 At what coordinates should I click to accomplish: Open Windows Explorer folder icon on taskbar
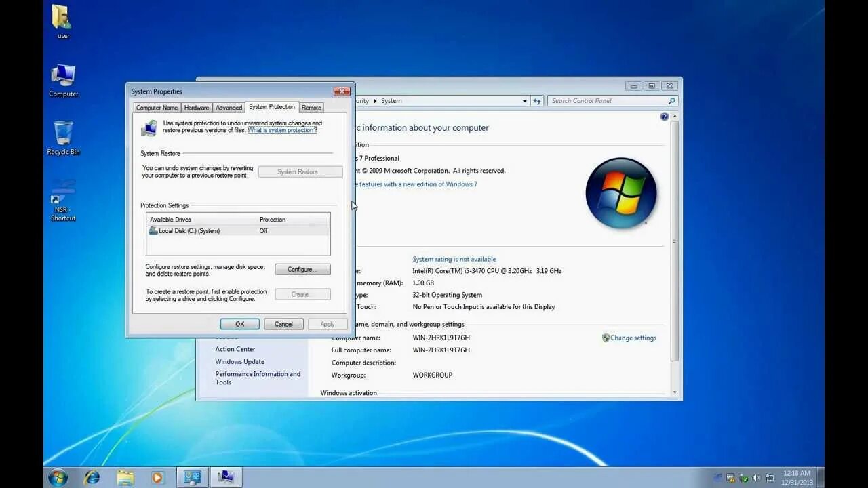click(125, 477)
